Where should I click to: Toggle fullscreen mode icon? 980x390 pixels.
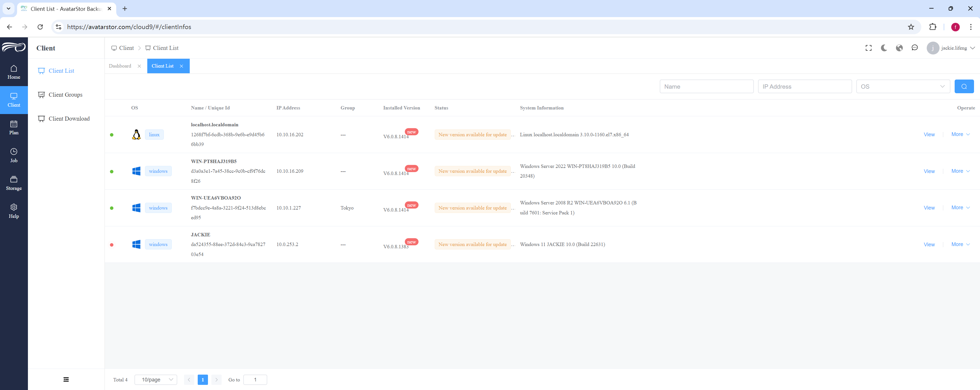[869, 48]
